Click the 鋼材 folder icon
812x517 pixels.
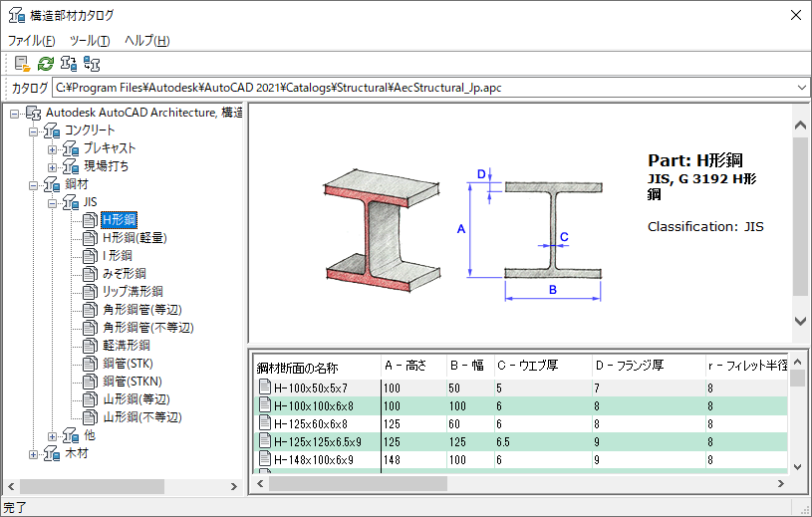(x=52, y=184)
